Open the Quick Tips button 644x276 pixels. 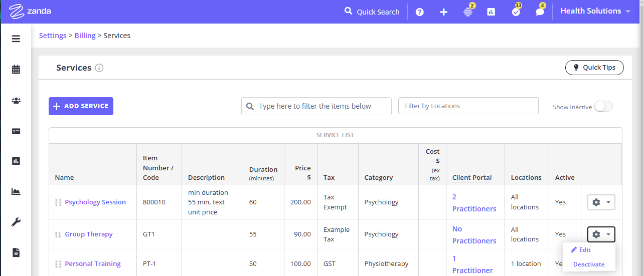594,68
